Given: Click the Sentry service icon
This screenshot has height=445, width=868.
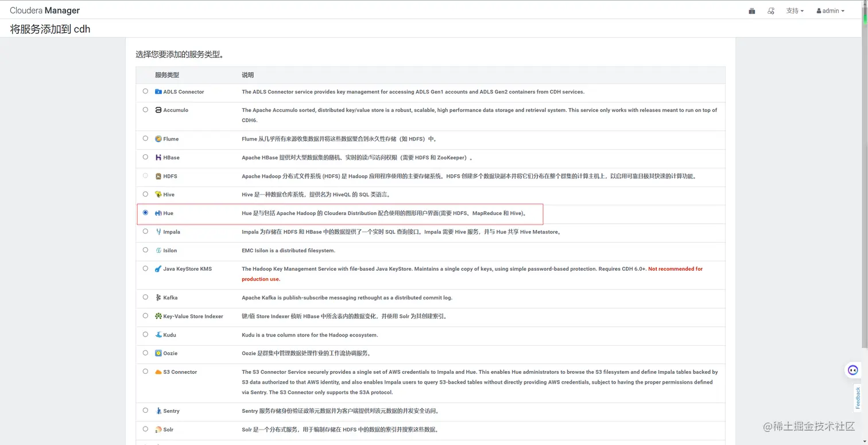Looking at the screenshot, I should pyautogui.click(x=158, y=411).
